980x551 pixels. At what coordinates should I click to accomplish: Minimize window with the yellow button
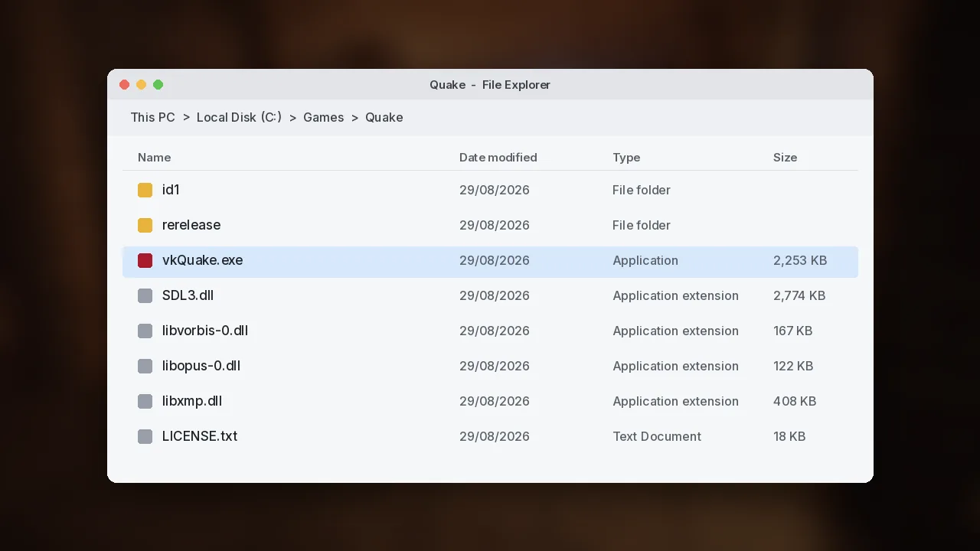coord(142,85)
